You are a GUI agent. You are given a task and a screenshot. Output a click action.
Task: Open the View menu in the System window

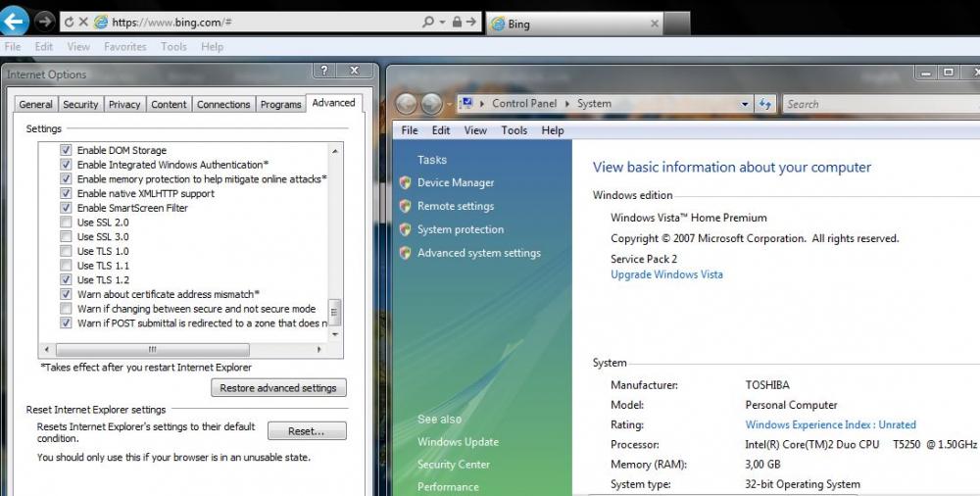pos(475,130)
